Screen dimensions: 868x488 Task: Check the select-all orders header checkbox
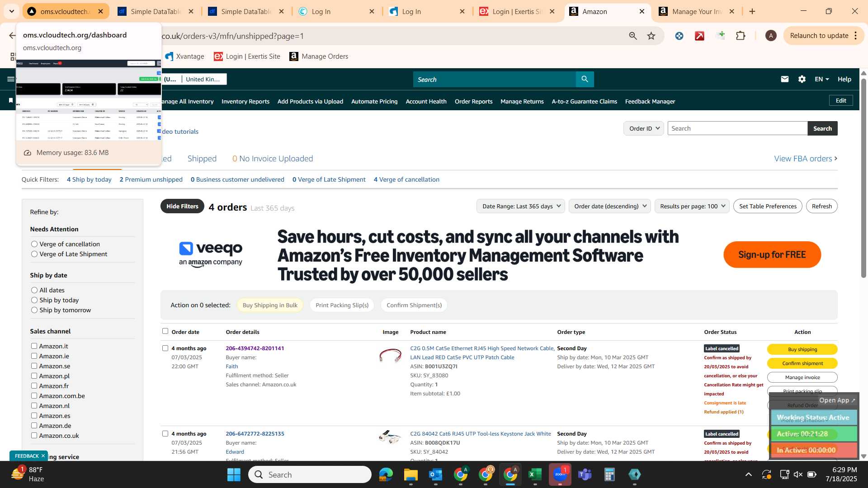165,331
